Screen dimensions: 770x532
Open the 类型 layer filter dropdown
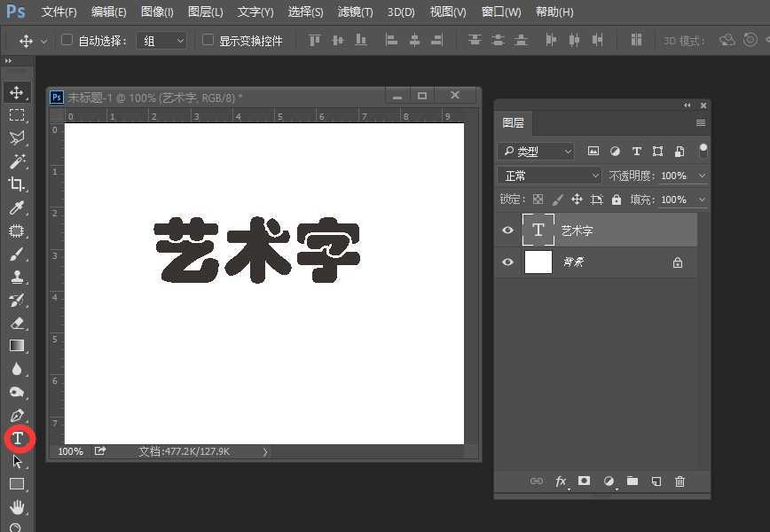(x=536, y=151)
